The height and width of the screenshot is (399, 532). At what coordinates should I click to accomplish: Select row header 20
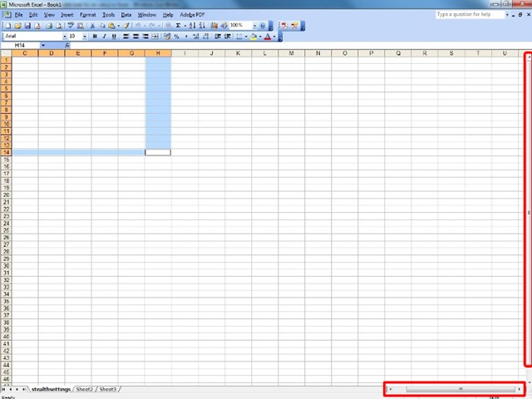7,195
